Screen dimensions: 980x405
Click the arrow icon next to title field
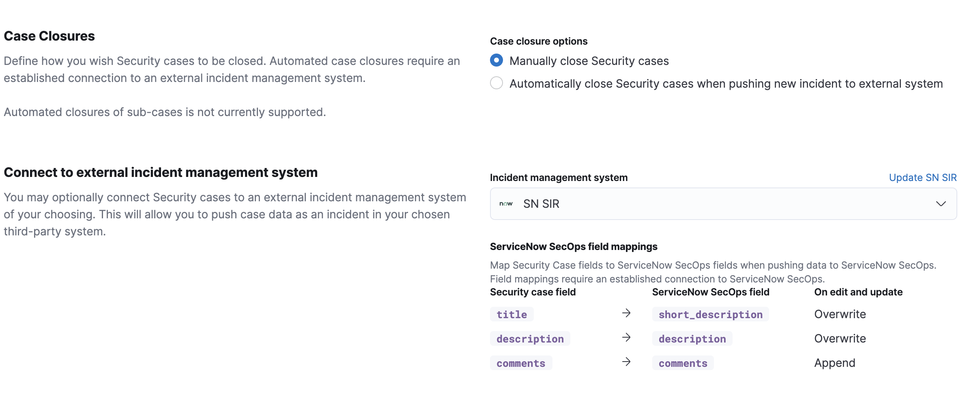pos(626,313)
